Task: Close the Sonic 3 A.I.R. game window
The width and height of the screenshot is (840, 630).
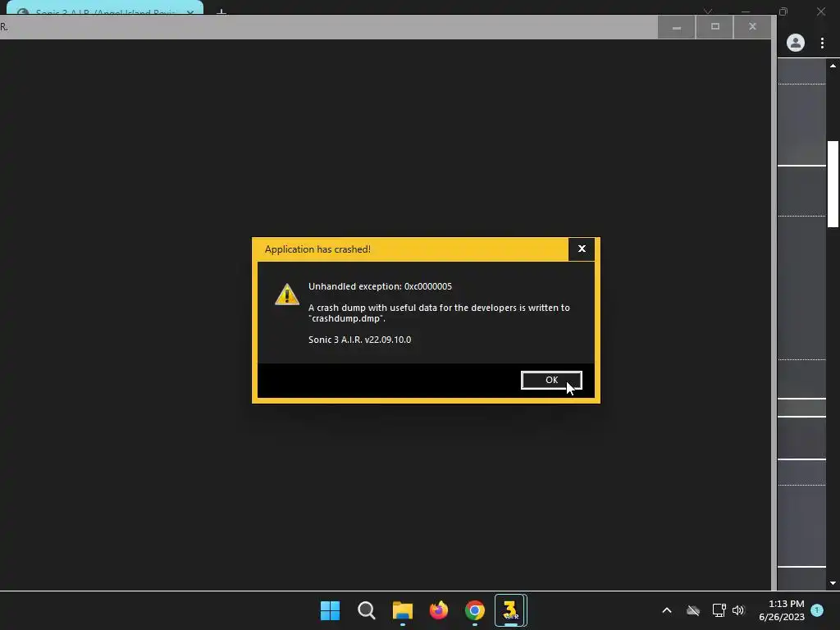Action: [752, 27]
